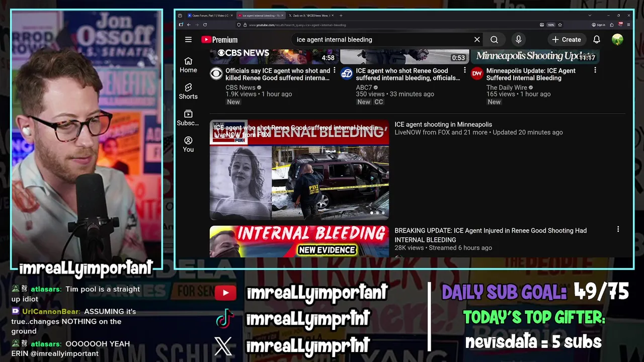Click 'LiveNOW from FOX and 21 more' text
644x362 pixels.
pyautogui.click(x=441, y=132)
